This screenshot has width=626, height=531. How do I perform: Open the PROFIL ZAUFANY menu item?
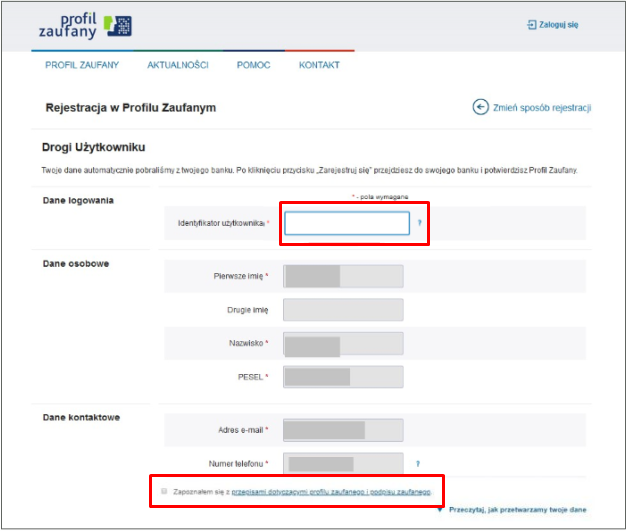pyautogui.click(x=82, y=65)
